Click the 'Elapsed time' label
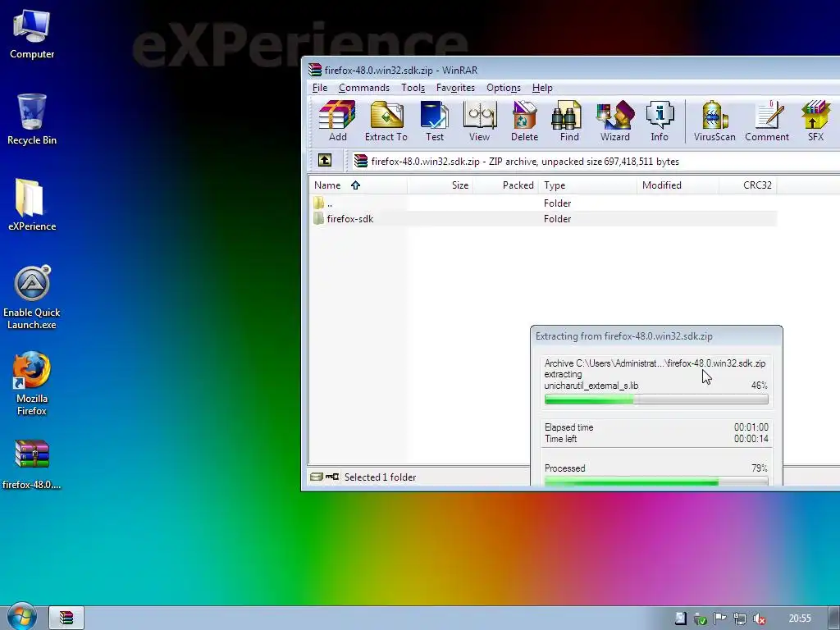This screenshot has width=840, height=630. [568, 427]
